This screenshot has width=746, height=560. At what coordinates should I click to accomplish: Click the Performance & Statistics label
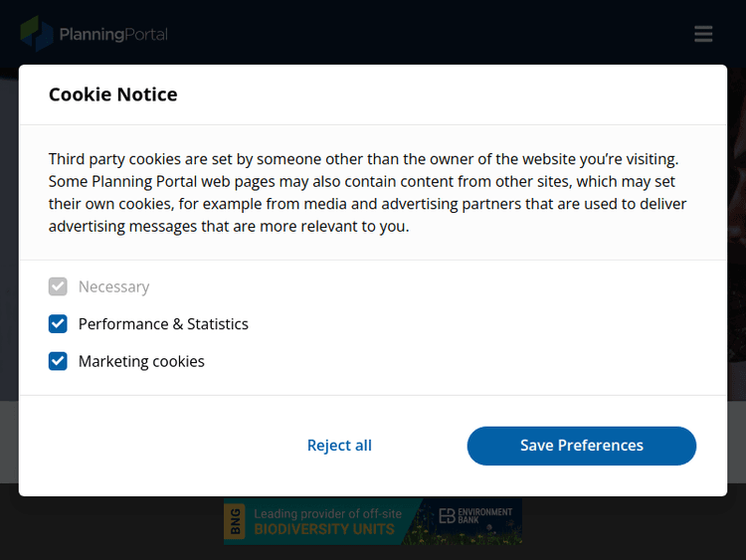click(163, 324)
